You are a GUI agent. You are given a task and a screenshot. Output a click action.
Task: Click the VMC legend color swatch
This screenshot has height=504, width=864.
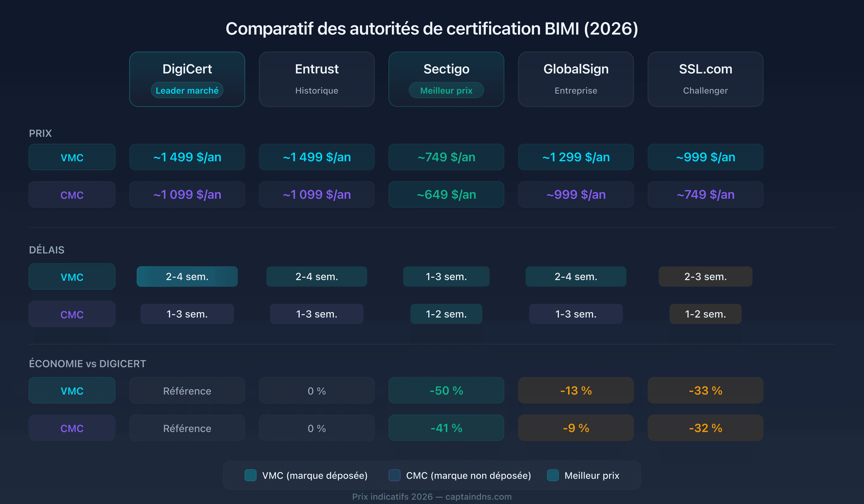(251, 475)
